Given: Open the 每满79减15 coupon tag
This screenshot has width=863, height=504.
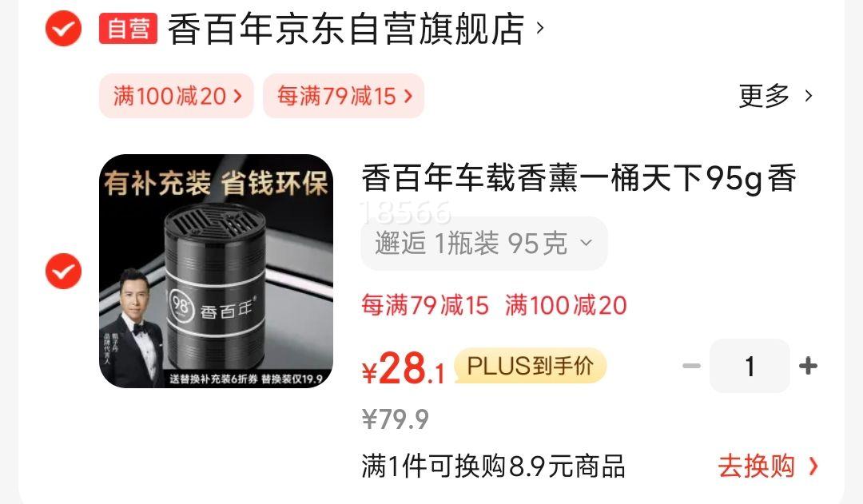Looking at the screenshot, I should click(344, 96).
